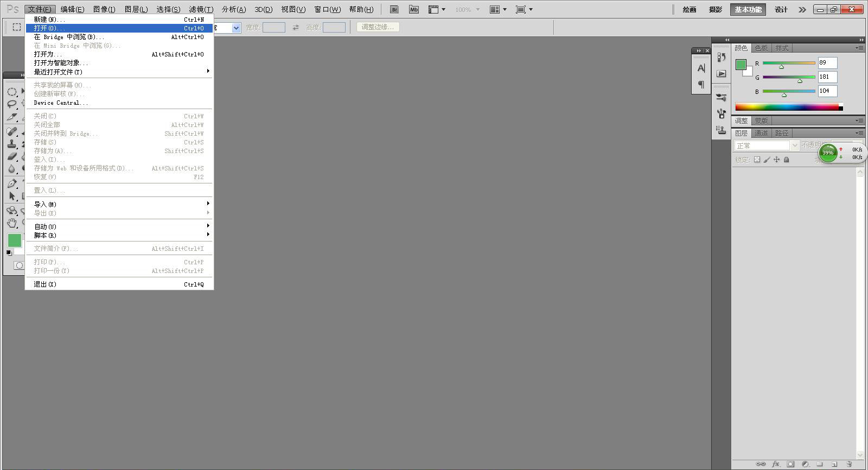Switch to the 绘画 workspace
Screen dimensions: 868x470
point(689,9)
